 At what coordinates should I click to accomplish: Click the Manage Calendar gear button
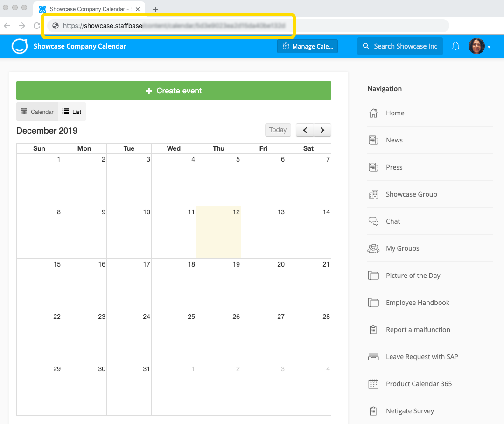308,46
